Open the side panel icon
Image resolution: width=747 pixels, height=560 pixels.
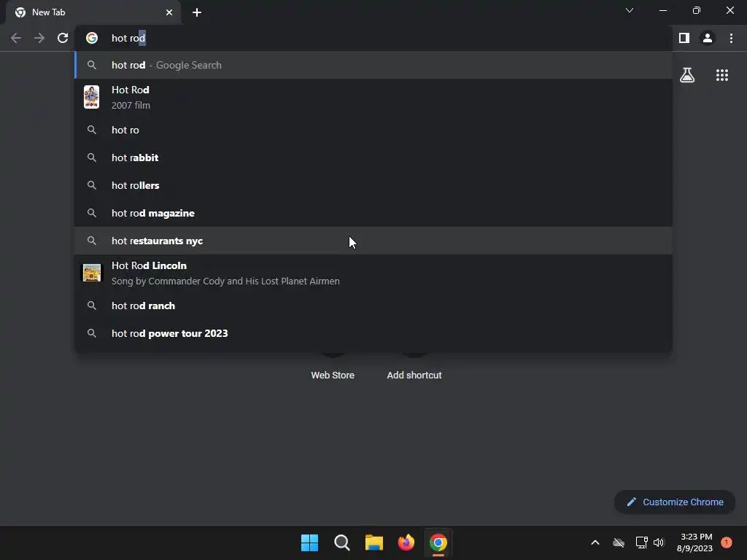(684, 38)
